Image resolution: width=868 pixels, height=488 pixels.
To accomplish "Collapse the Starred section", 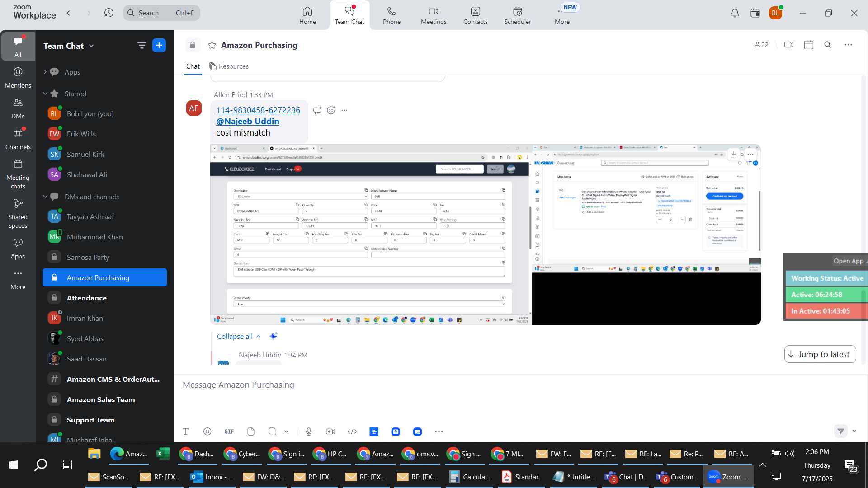I will 45,94.
